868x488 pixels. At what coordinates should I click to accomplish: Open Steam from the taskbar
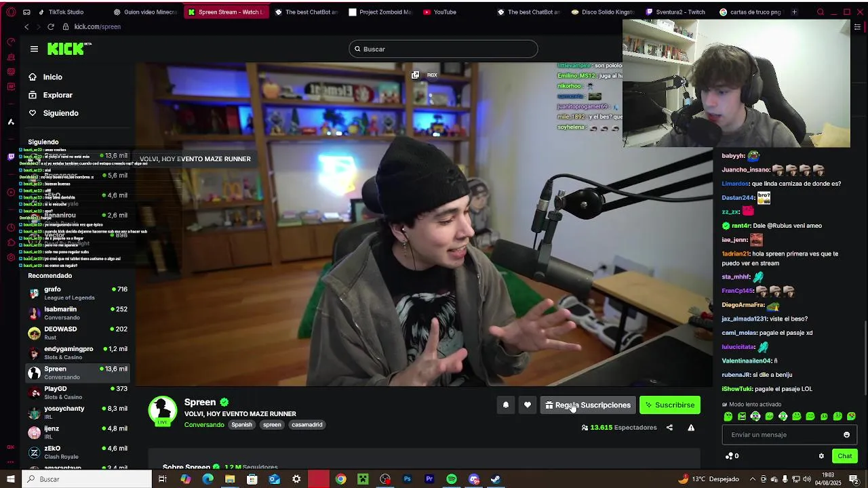pyautogui.click(x=496, y=479)
